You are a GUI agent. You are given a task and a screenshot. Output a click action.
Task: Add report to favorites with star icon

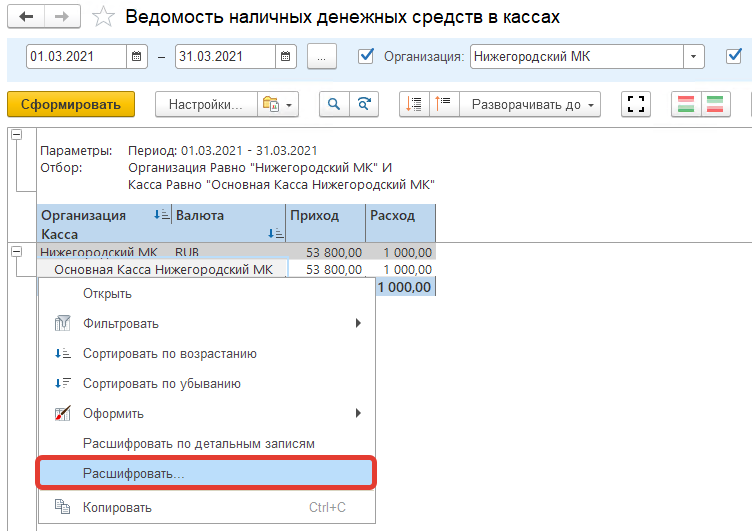102,17
